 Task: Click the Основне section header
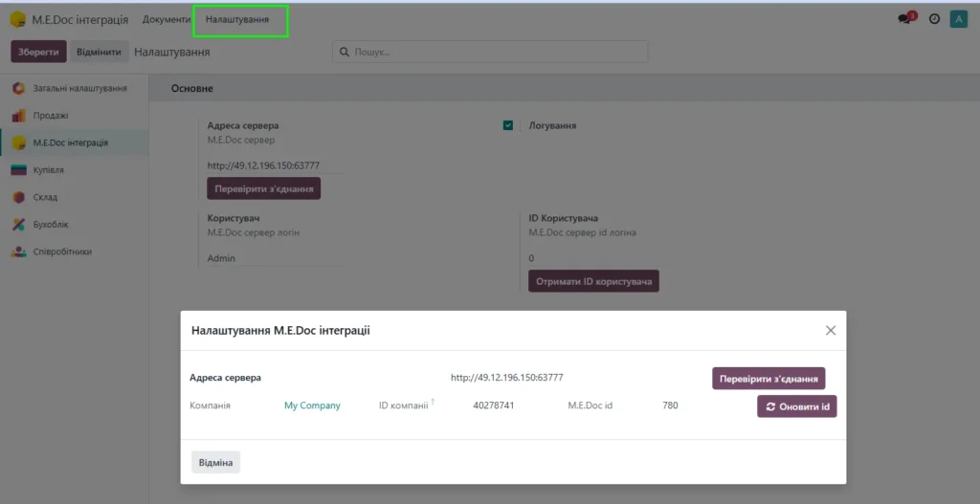click(x=191, y=89)
